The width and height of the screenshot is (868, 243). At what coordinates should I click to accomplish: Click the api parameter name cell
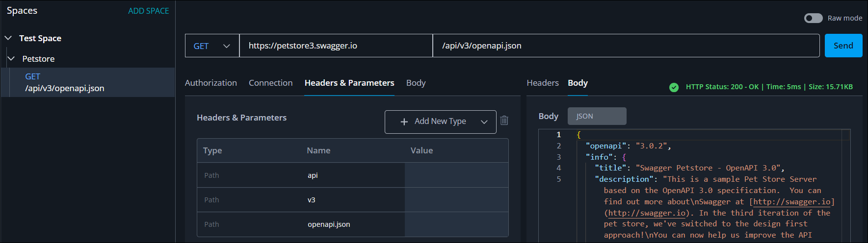353,175
